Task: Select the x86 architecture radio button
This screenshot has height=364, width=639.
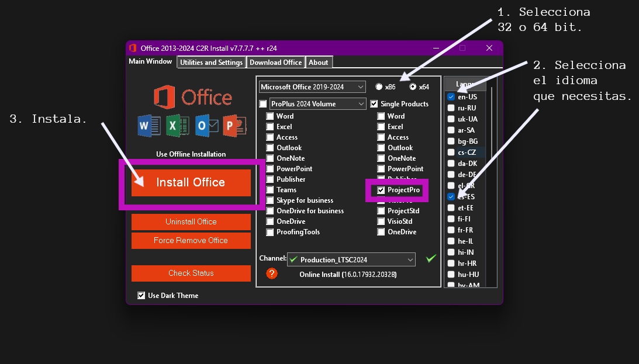Action: (x=379, y=86)
